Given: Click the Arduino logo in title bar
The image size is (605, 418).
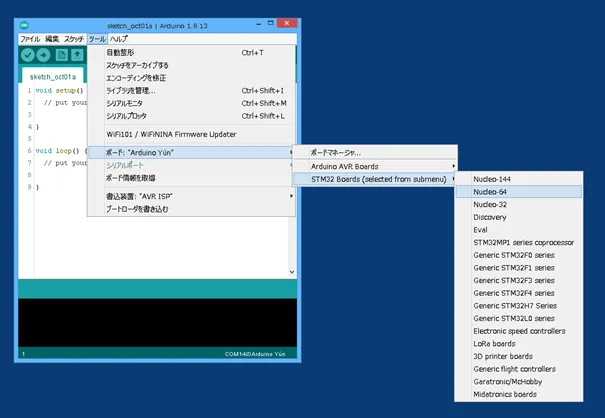Looking at the screenshot, I should pos(24,23).
